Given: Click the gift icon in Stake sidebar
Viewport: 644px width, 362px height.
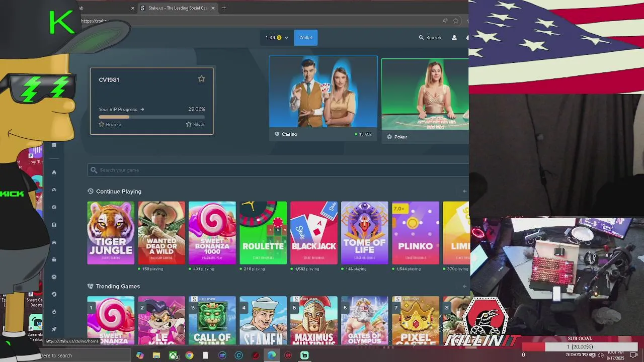Looking at the screenshot, I should click(54, 259).
